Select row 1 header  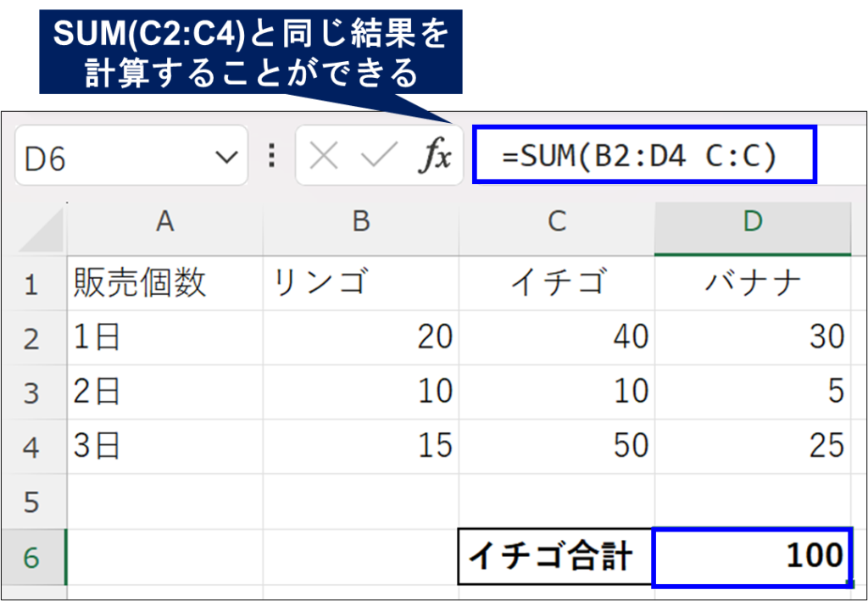tap(32, 284)
